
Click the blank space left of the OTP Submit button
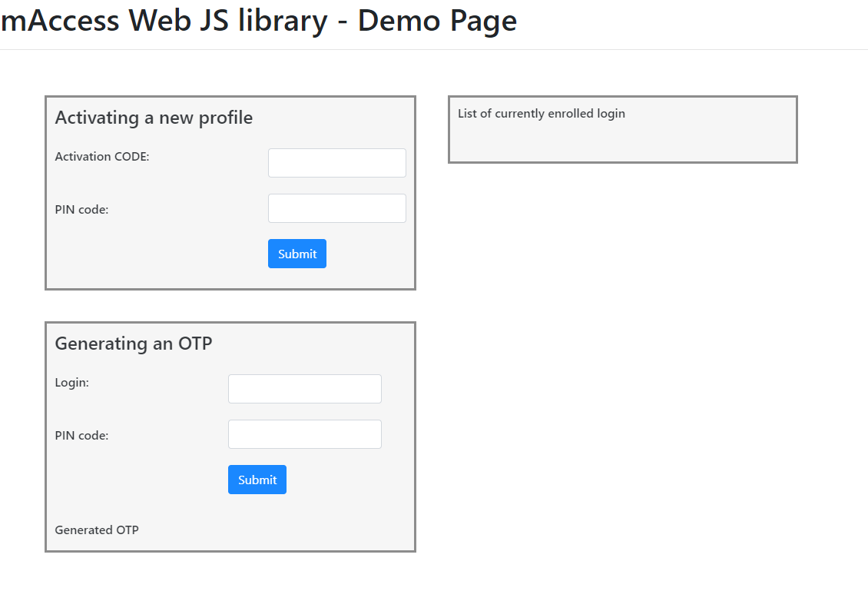(138, 480)
